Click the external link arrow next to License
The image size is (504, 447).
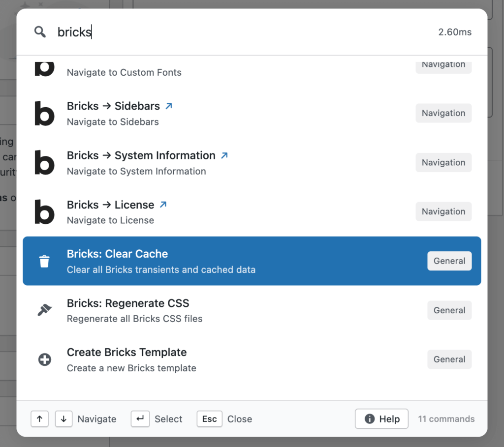pos(164,203)
